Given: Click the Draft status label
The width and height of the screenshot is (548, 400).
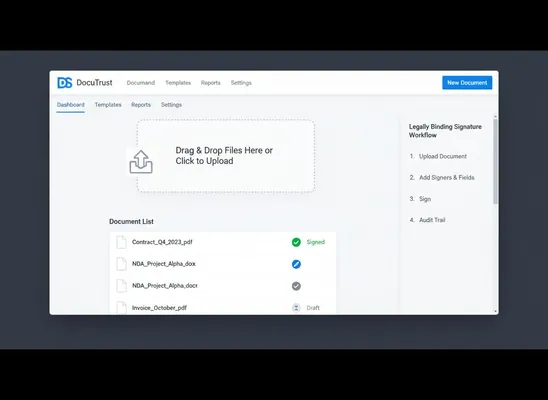Looking at the screenshot, I should (x=313, y=308).
